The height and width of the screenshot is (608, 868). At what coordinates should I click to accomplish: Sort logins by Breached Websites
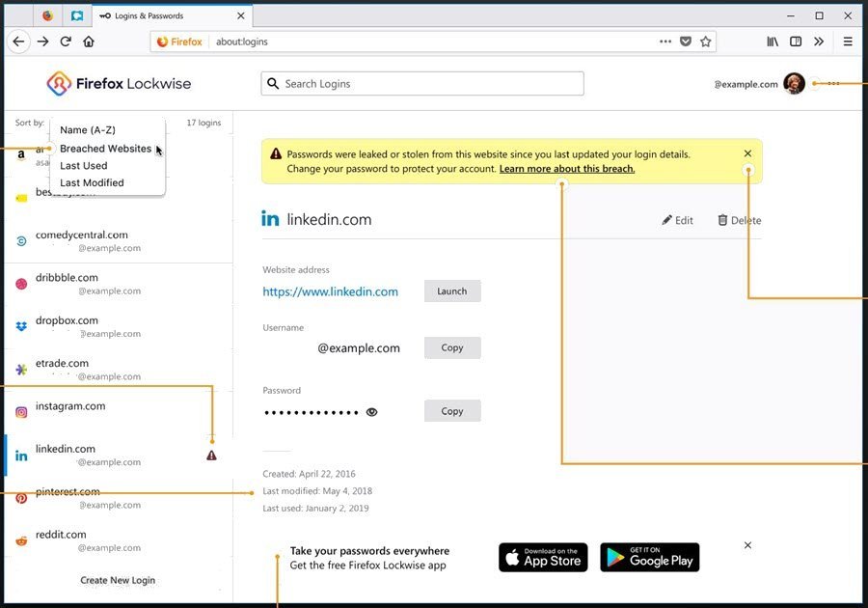[107, 149]
